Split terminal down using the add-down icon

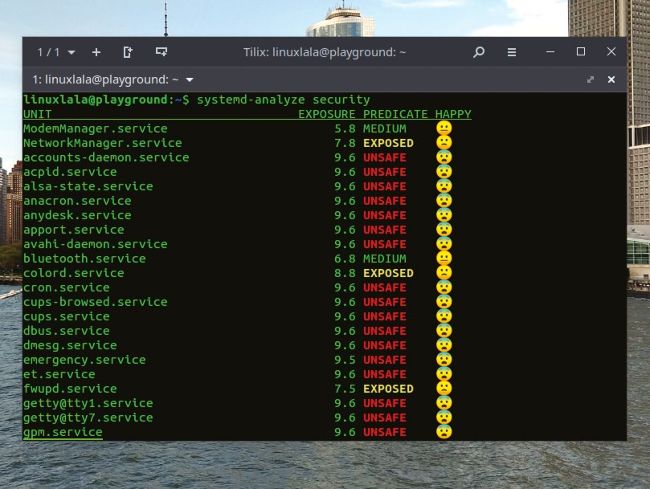point(160,52)
